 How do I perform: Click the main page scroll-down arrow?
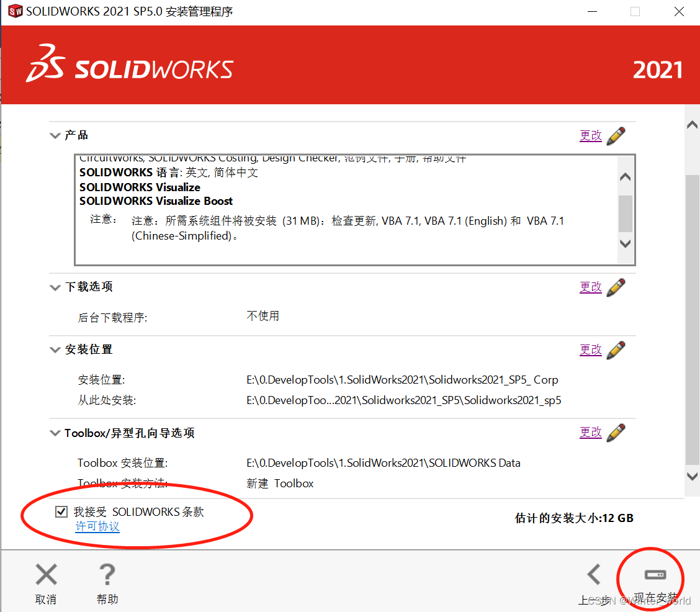[x=692, y=476]
